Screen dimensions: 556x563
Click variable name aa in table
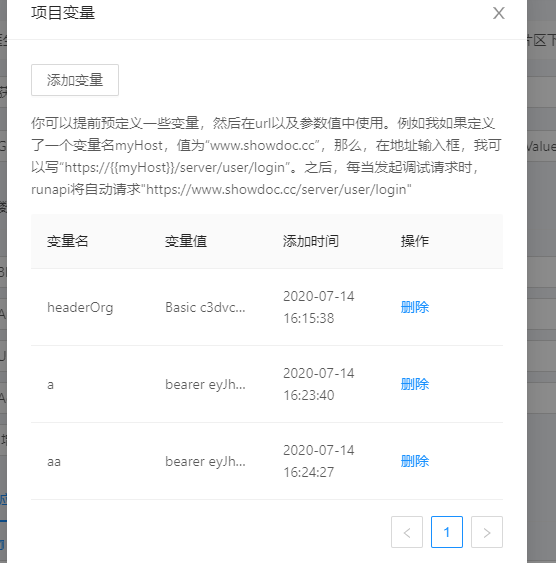point(54,462)
